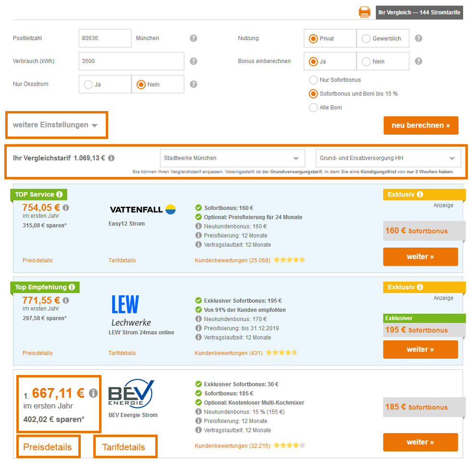Click info icon for Vattenfall Neukundenbonus 160 €

199,226
